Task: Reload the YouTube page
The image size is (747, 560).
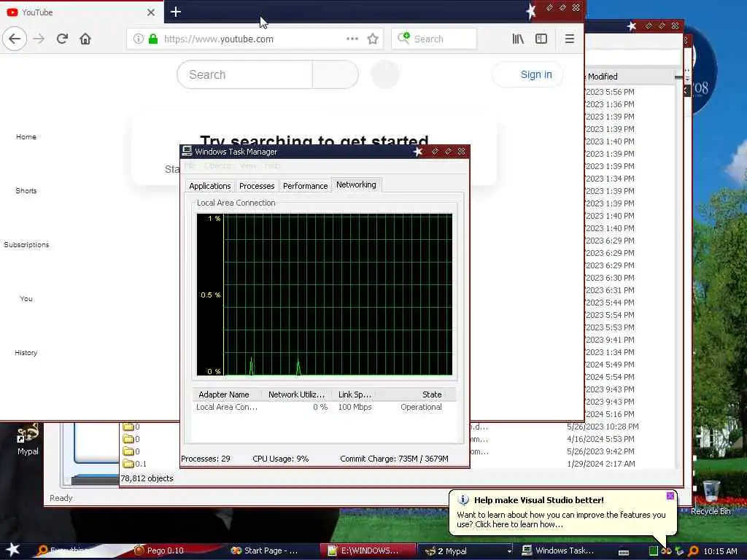Action: point(62,39)
